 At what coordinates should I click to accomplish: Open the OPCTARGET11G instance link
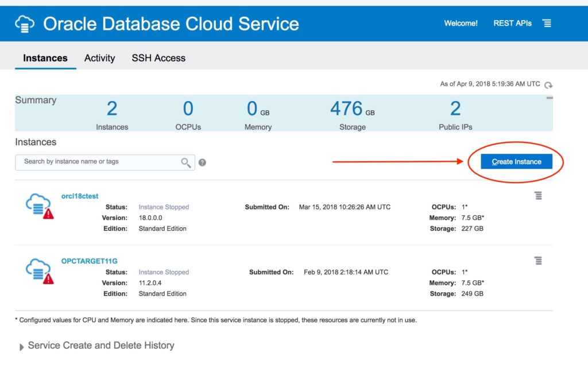pos(89,261)
